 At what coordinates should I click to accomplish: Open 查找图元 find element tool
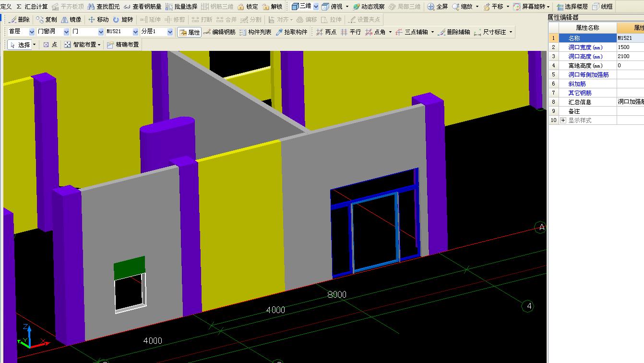pyautogui.click(x=103, y=7)
